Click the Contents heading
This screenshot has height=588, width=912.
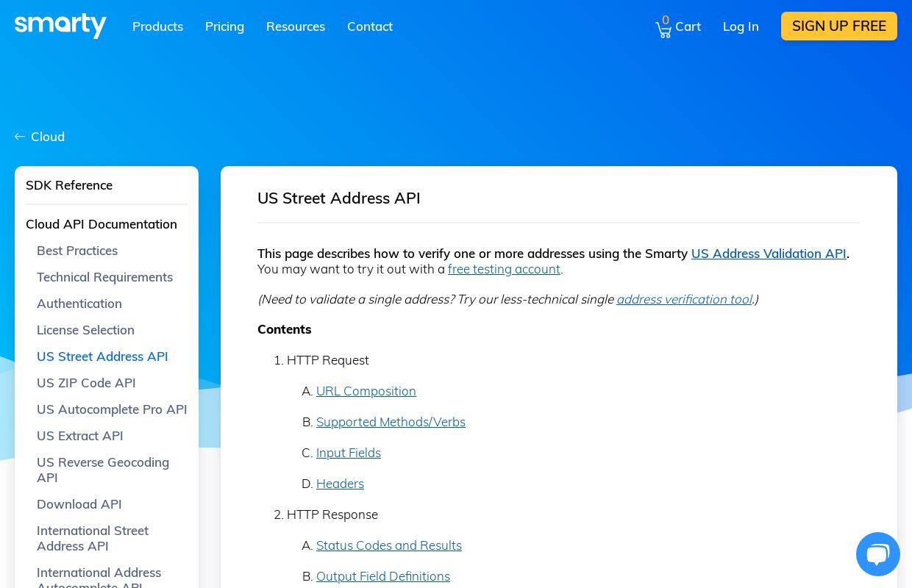[285, 329]
